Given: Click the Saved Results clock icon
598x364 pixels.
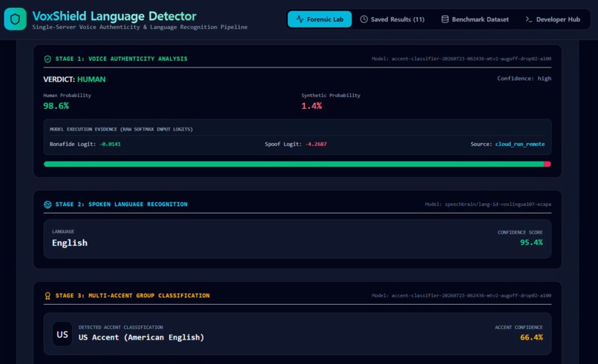Looking at the screenshot, I should (364, 19).
